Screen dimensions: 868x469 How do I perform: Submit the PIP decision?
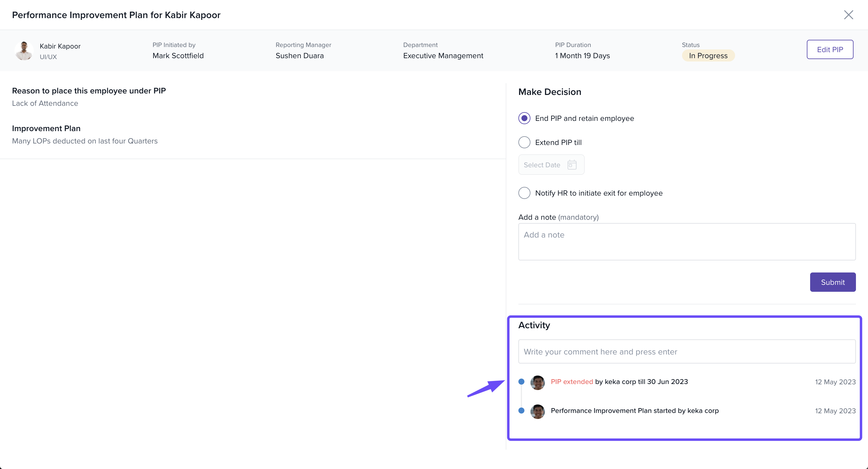pyautogui.click(x=832, y=282)
